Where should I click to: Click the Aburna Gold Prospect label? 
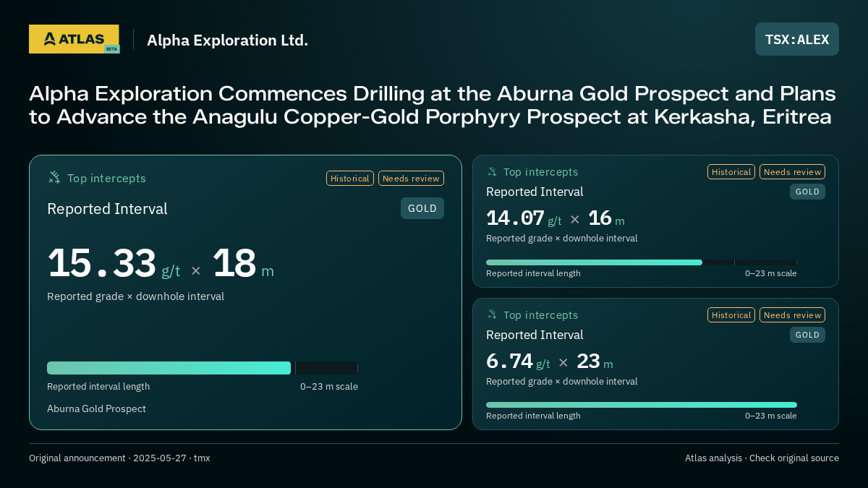[96, 408]
